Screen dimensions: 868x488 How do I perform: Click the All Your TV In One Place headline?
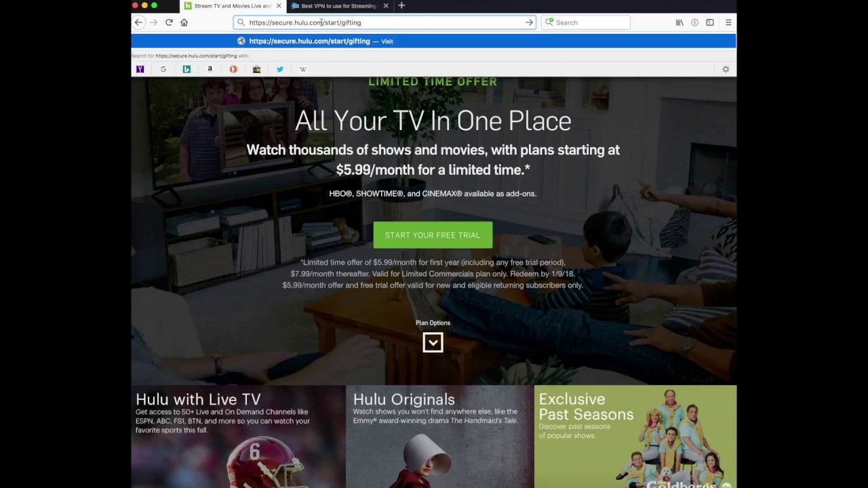pos(433,121)
